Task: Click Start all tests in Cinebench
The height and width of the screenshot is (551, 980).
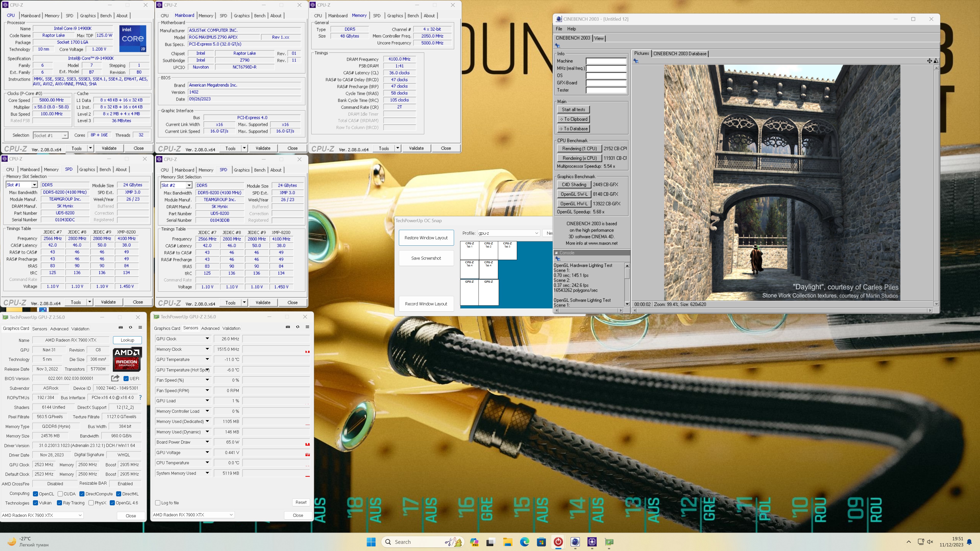Action: click(x=573, y=109)
